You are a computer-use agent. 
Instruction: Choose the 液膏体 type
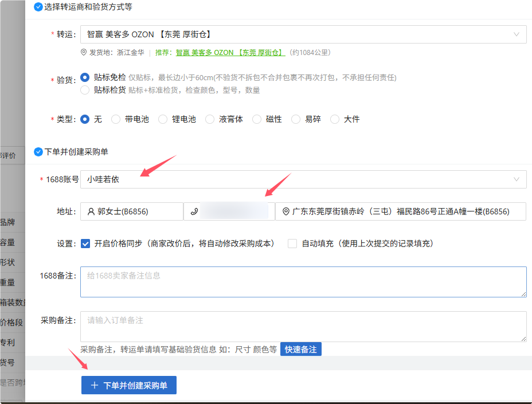click(210, 119)
